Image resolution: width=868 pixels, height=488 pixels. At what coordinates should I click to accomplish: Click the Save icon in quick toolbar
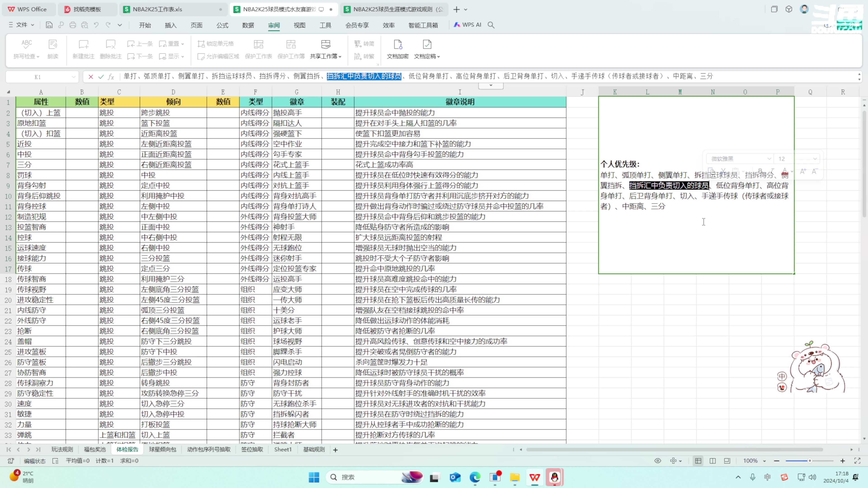(x=49, y=25)
